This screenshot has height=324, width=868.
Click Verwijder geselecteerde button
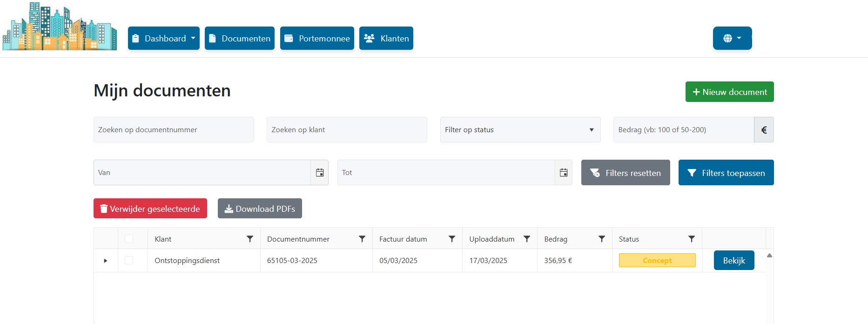(x=150, y=209)
